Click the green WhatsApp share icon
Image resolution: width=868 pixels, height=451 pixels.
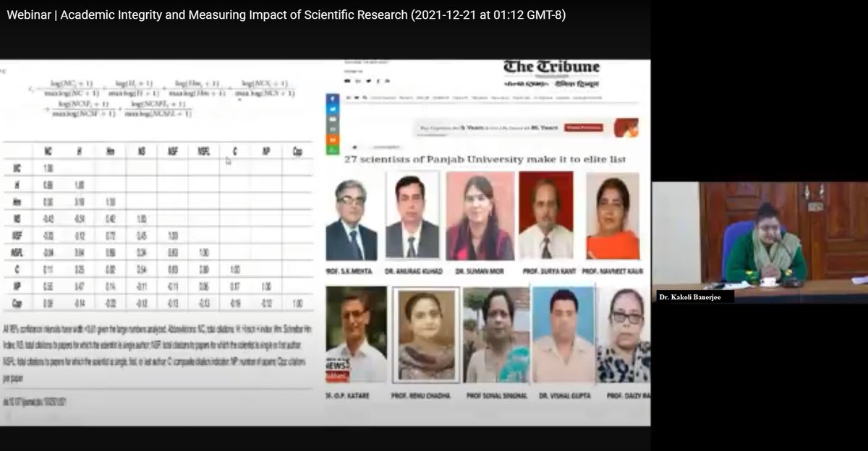click(x=333, y=149)
